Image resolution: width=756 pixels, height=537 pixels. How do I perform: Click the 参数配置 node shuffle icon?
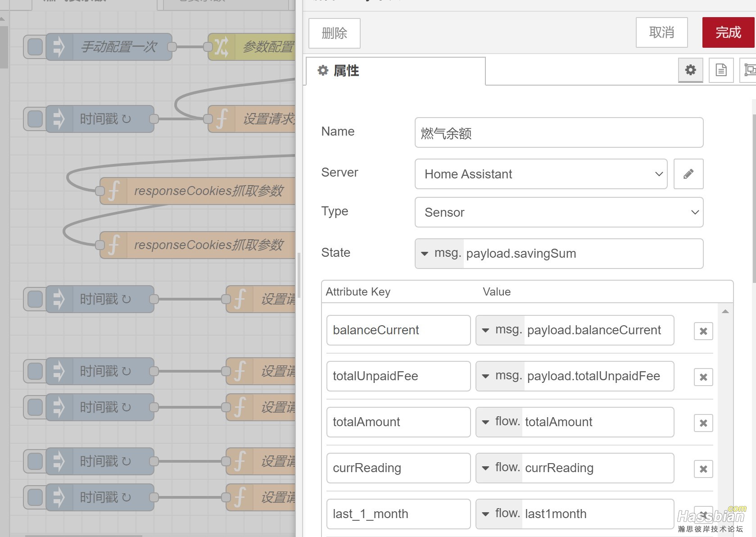[221, 47]
